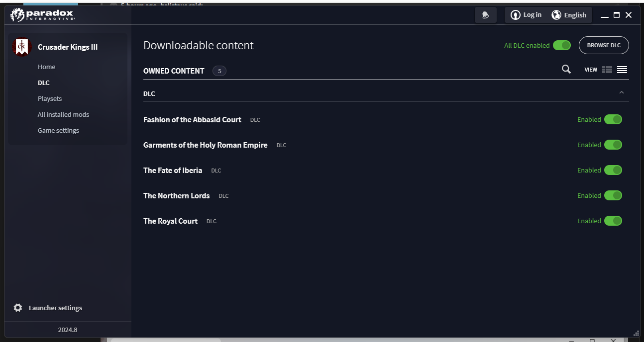Click the Crusader Kings III game icon

tap(21, 47)
